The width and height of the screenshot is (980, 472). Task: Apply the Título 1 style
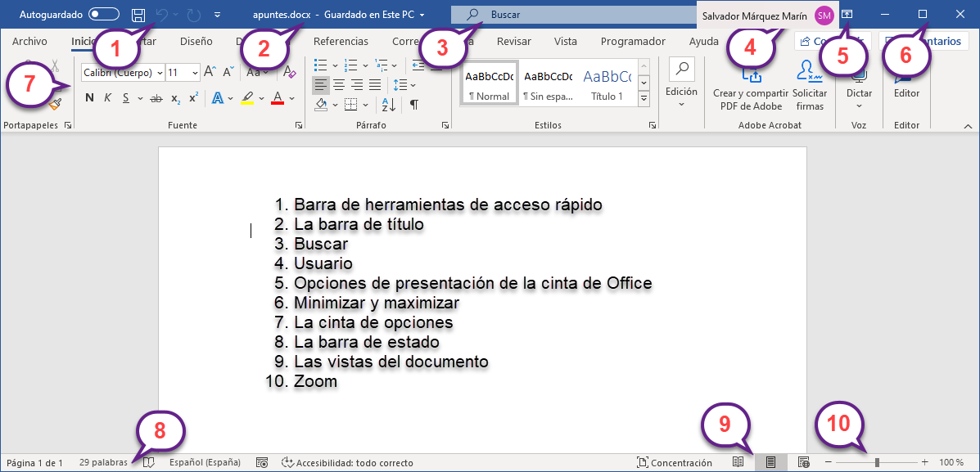pos(607,83)
